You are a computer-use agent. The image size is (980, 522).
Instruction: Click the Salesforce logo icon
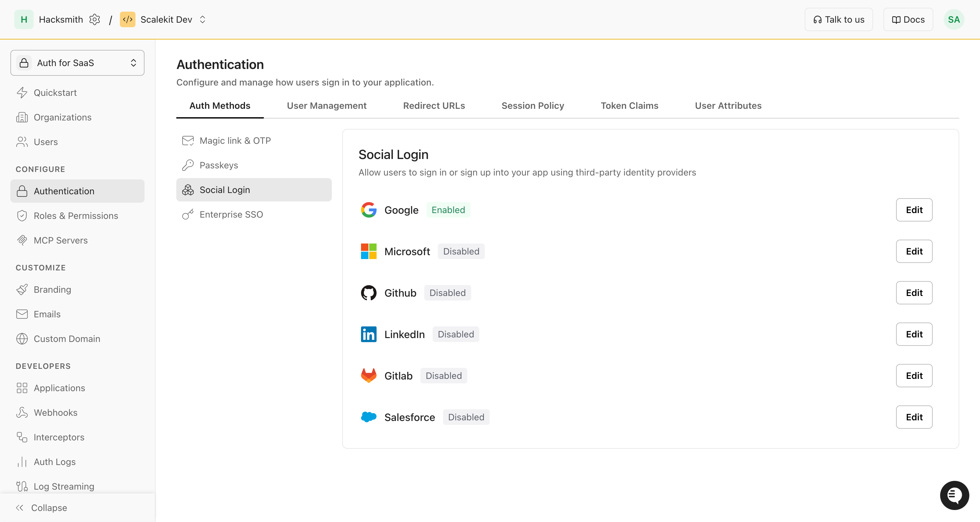pyautogui.click(x=368, y=417)
